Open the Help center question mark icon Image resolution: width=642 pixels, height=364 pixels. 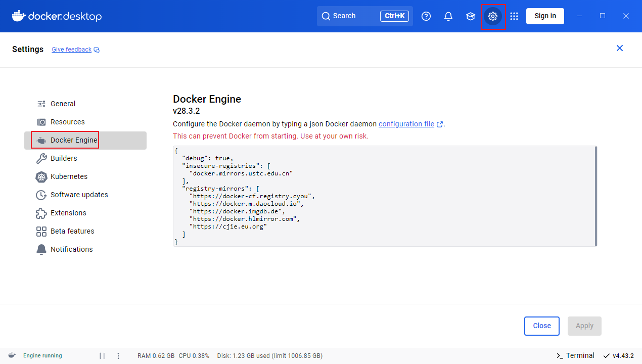click(x=426, y=16)
